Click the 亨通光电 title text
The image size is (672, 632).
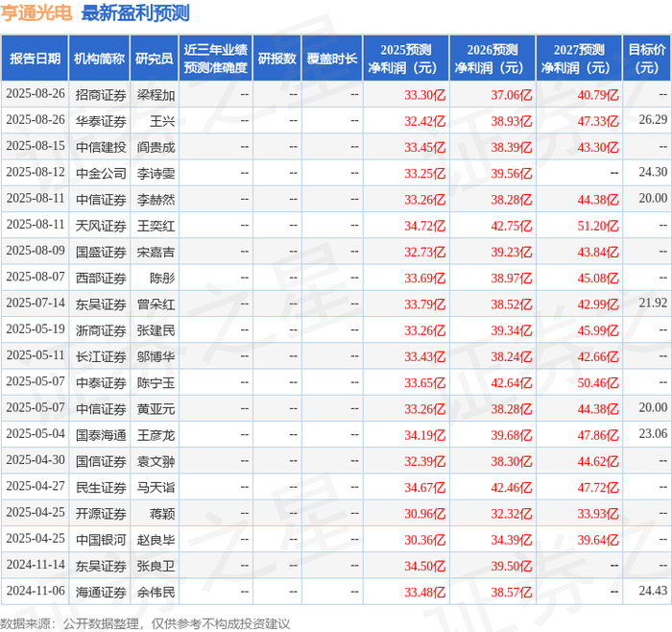click(x=36, y=12)
